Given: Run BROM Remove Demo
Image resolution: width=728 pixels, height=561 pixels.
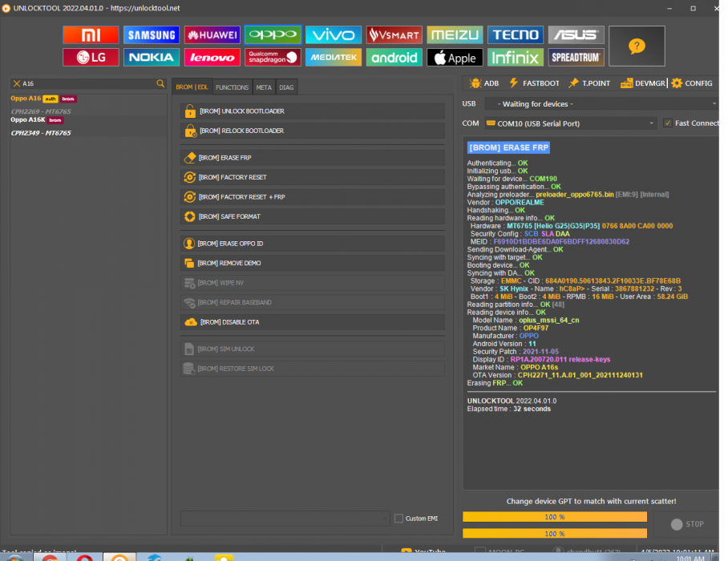Looking at the screenshot, I should (x=313, y=263).
